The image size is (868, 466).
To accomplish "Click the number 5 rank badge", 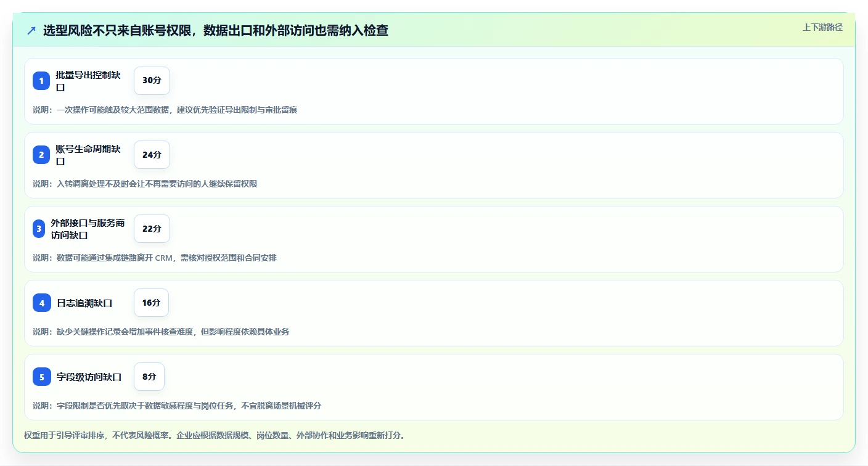I will [x=42, y=377].
